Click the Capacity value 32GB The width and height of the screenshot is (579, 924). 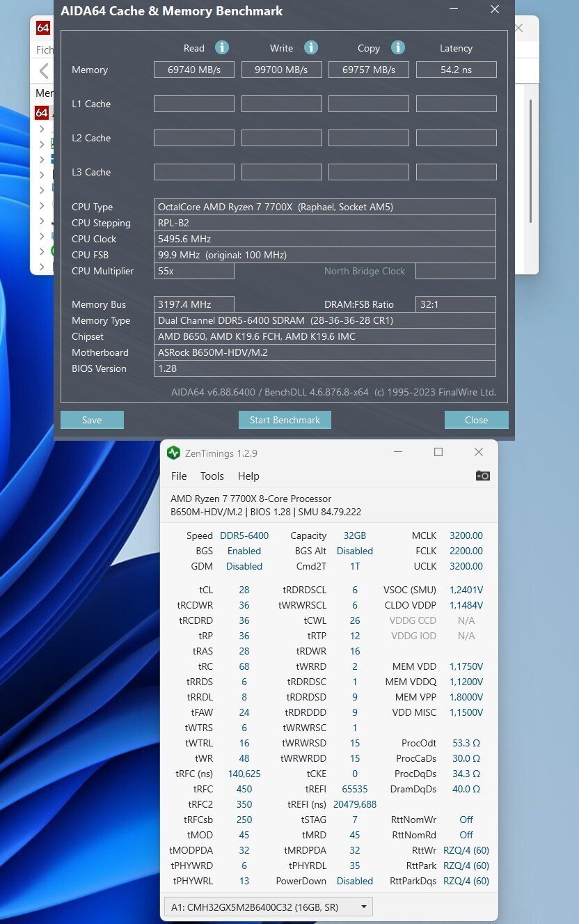pyautogui.click(x=354, y=535)
